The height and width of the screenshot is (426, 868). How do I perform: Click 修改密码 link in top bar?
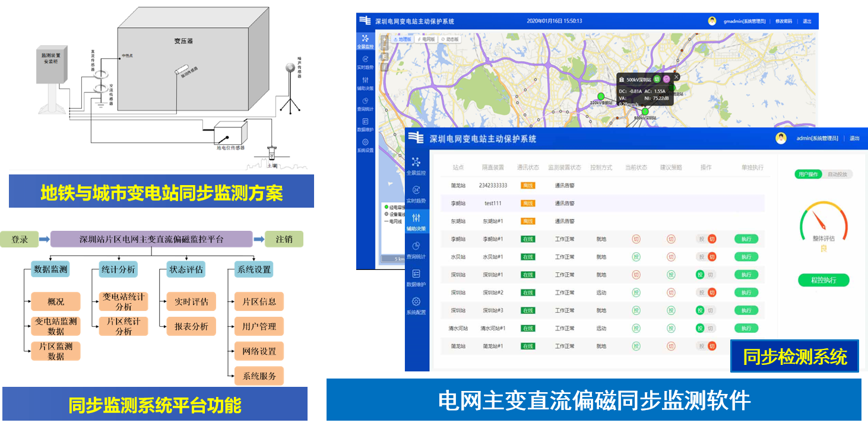coord(783,21)
